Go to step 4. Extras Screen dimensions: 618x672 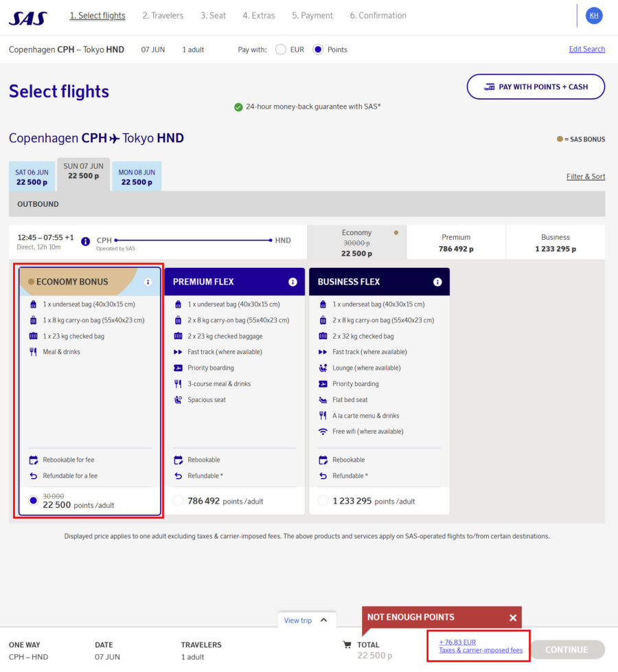click(x=259, y=16)
